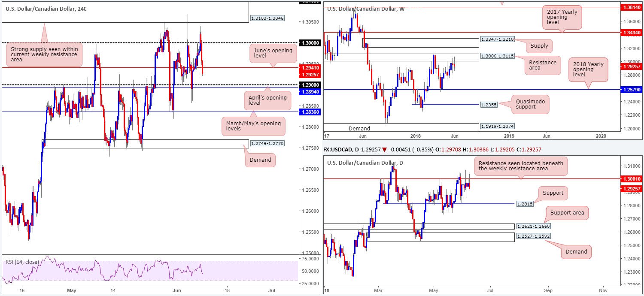The width and height of the screenshot is (644, 296).
Task: Click the blue 1.25790 price tag on weekly chart
Action: point(632,90)
